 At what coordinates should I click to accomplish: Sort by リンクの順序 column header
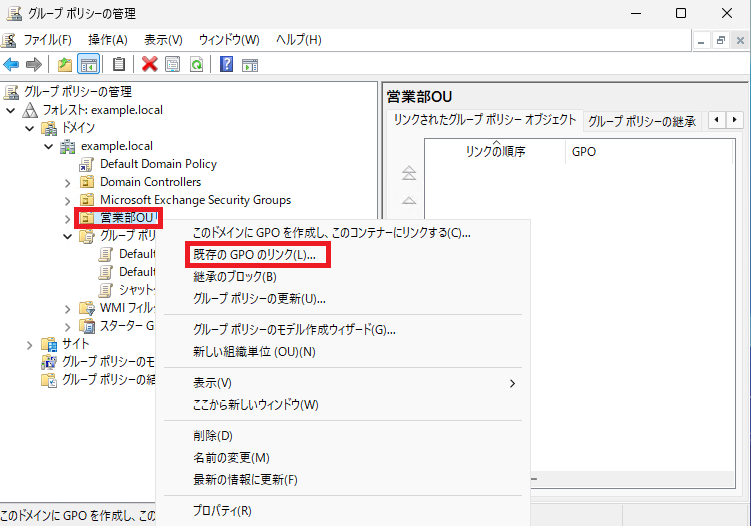coord(495,152)
